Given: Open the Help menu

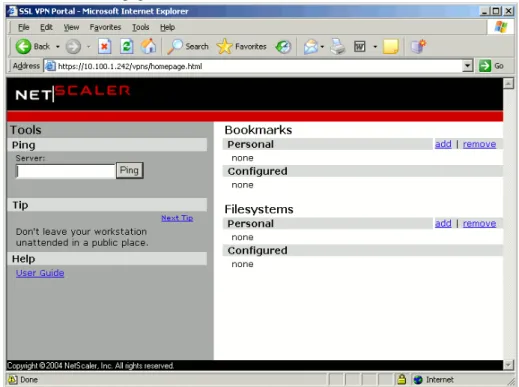Looking at the screenshot, I should [x=167, y=27].
